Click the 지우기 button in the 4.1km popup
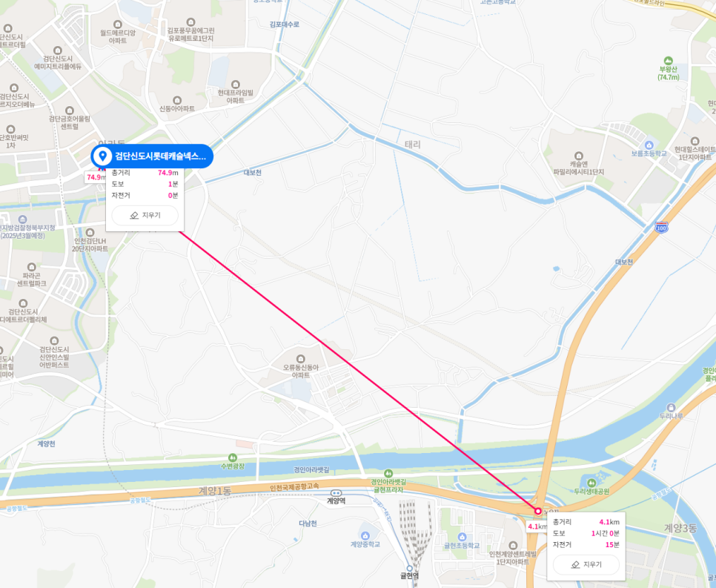 (586, 565)
